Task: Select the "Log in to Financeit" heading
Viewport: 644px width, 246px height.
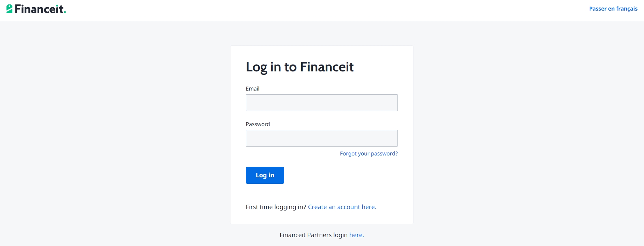Action: pos(299,67)
